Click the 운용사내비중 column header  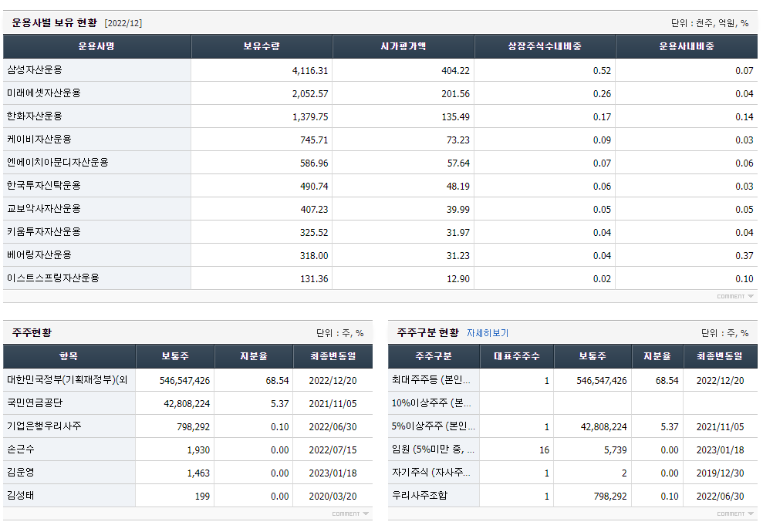687,46
